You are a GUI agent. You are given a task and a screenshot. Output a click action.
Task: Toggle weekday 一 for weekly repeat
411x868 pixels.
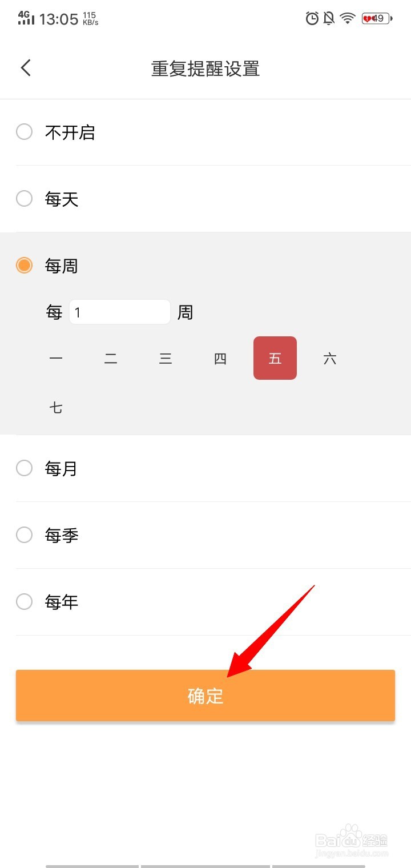(56, 359)
